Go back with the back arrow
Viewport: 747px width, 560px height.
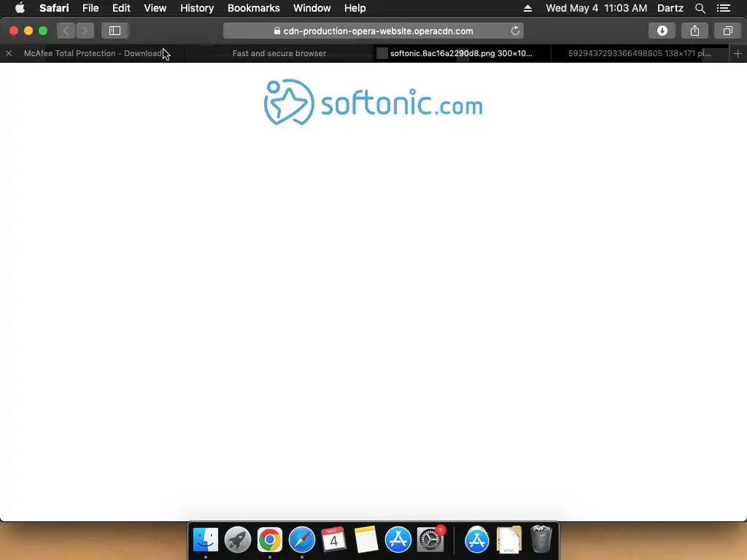click(x=66, y=31)
